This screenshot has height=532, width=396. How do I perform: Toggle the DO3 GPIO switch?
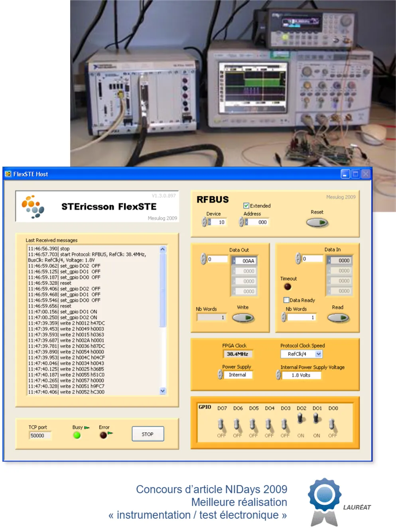point(285,424)
